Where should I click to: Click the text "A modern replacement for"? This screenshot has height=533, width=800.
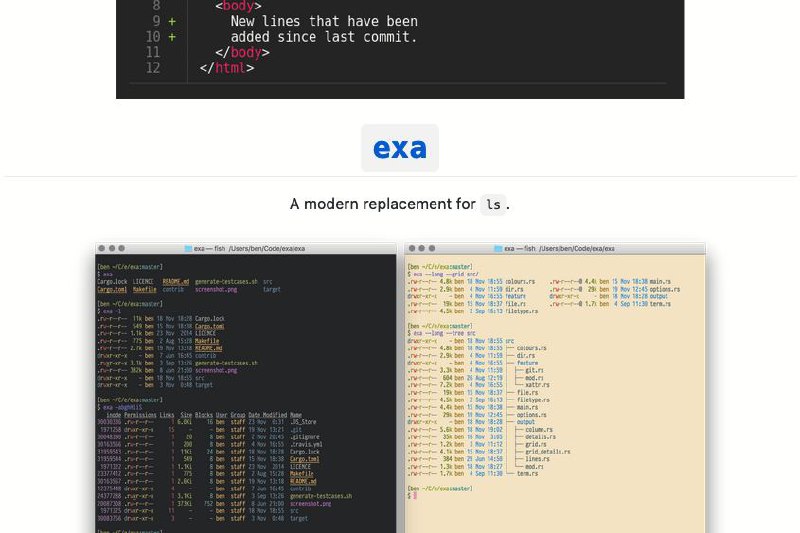click(383, 204)
